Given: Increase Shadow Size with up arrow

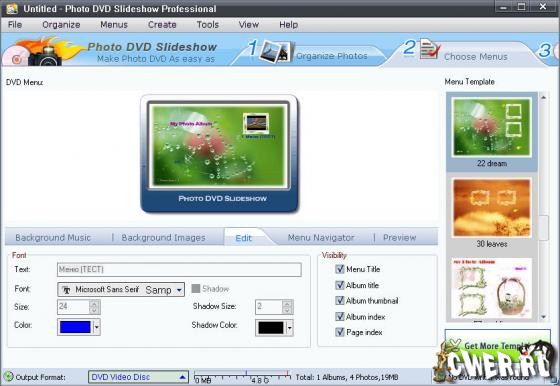Looking at the screenshot, I should click(x=287, y=304).
